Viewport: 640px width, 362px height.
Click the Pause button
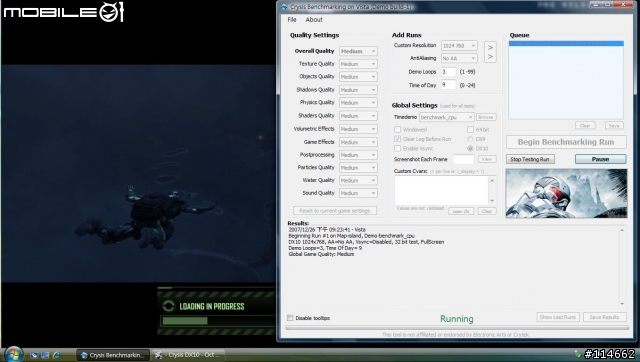point(600,159)
